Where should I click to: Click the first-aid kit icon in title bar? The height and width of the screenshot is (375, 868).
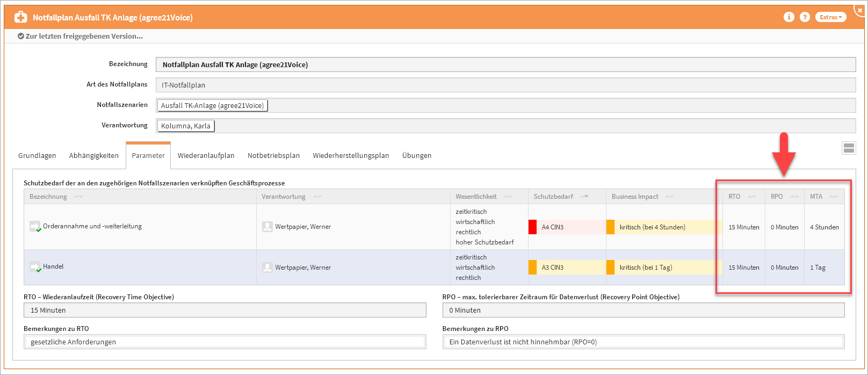coord(20,17)
